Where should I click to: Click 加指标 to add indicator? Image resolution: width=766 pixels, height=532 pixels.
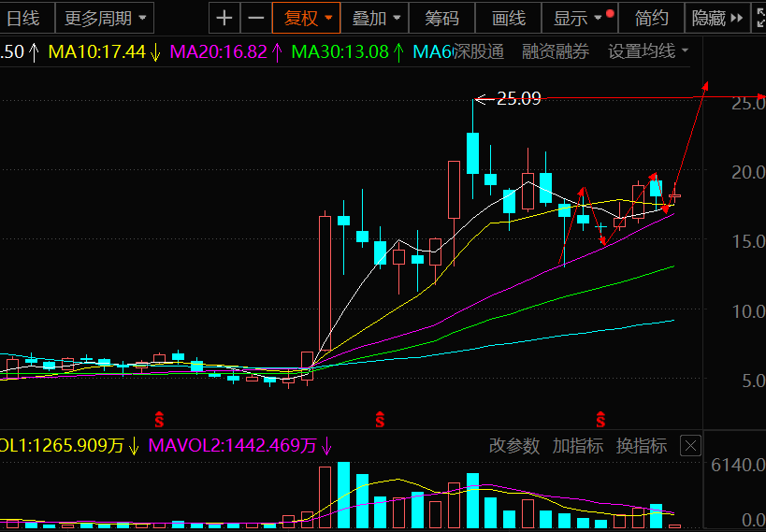pos(578,446)
